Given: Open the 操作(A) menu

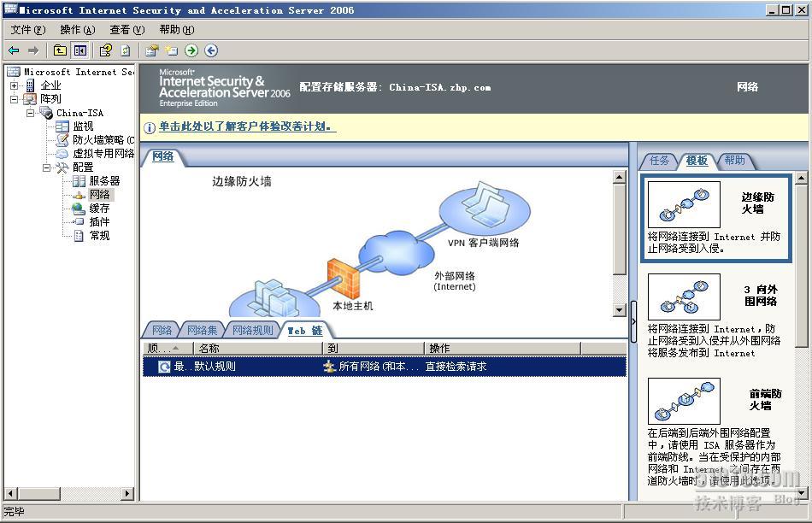Looking at the screenshot, I should 78,30.
